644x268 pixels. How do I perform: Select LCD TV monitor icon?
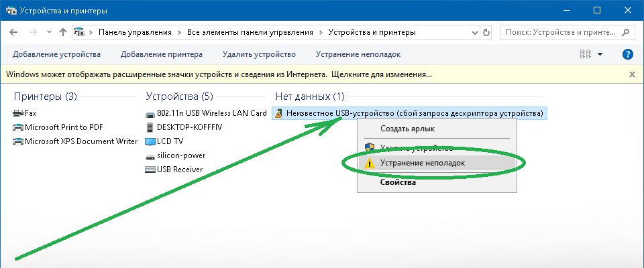[150, 141]
